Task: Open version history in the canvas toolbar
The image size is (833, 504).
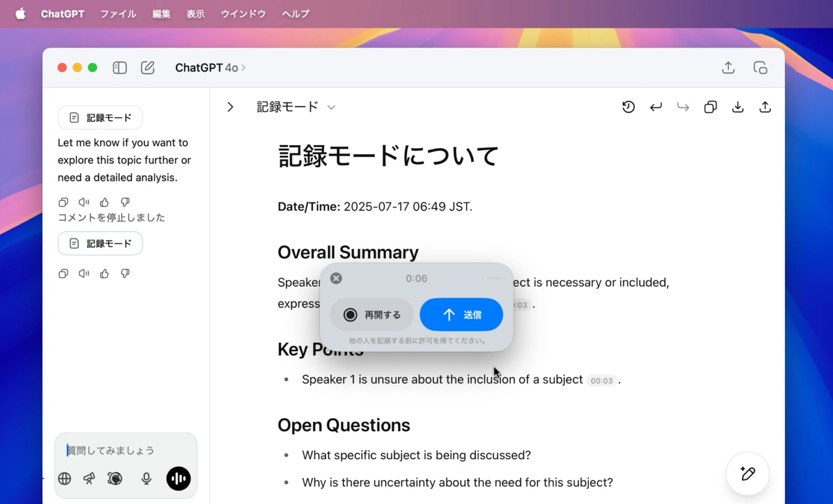Action: (628, 107)
